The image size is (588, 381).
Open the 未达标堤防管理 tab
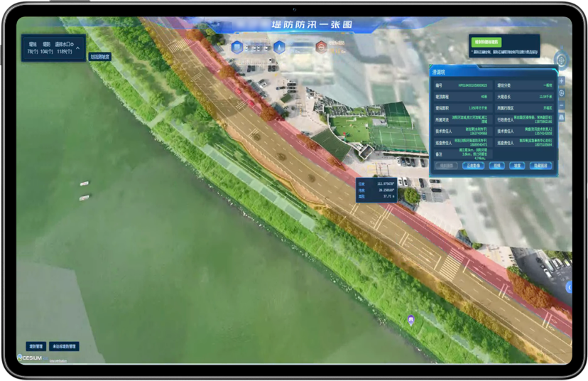[x=64, y=346]
